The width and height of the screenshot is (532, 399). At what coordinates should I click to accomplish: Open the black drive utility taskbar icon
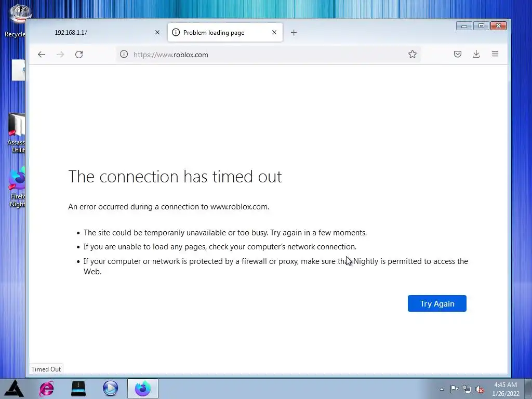pyautogui.click(x=78, y=389)
